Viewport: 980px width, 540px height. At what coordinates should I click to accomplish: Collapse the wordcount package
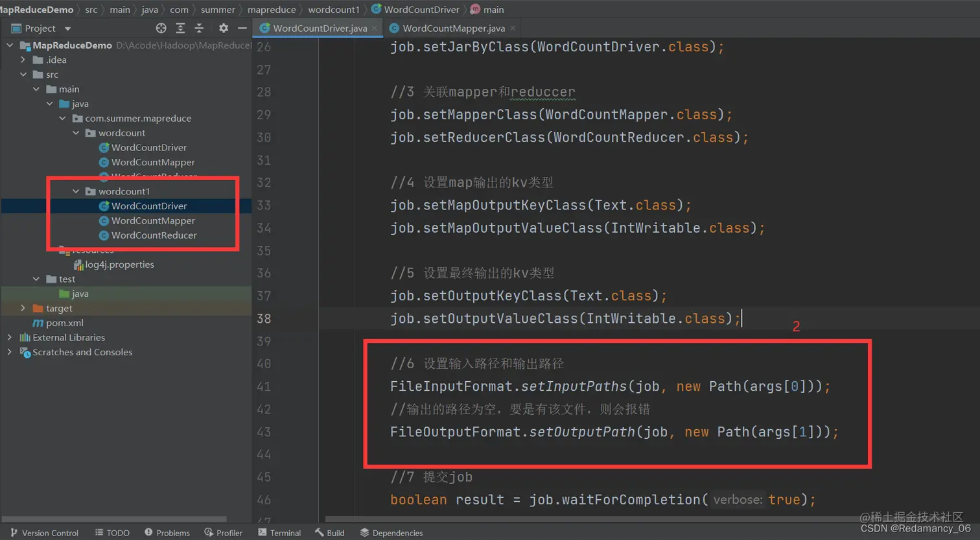(x=76, y=133)
